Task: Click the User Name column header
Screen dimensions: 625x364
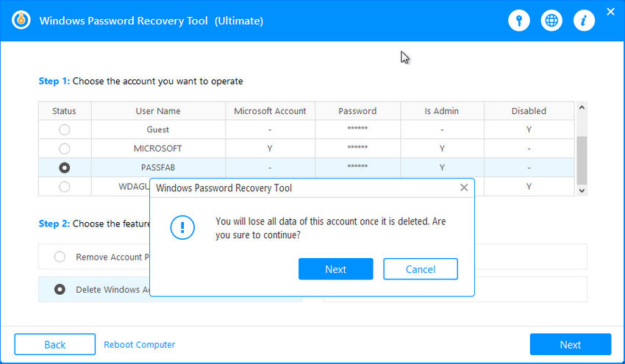Action: tap(158, 111)
